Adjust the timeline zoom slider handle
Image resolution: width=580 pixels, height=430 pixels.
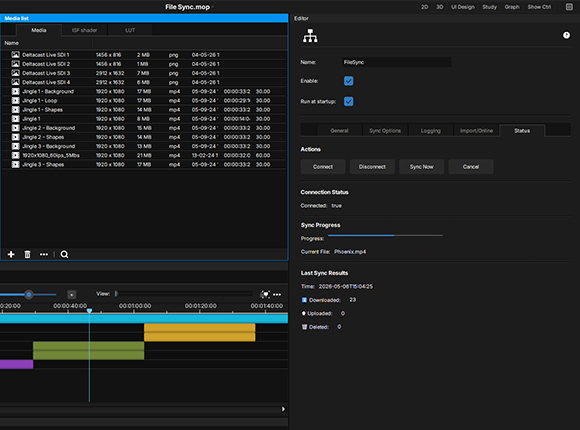point(28,295)
